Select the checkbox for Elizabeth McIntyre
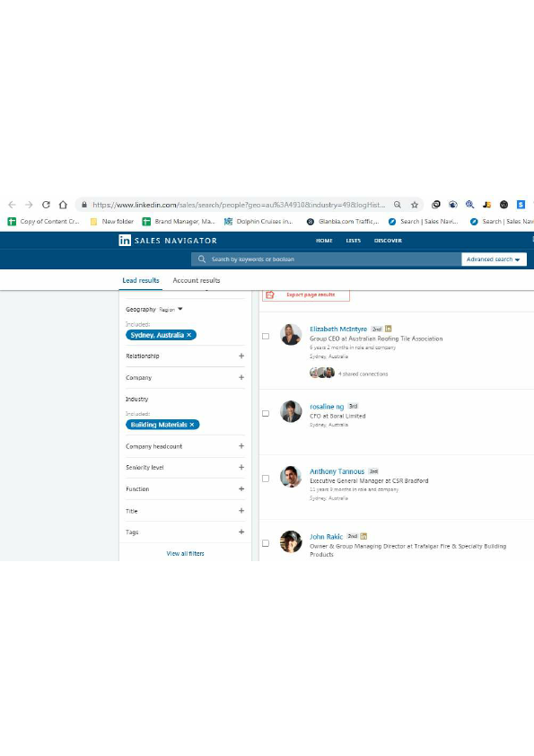Viewport: 534px width, 756px height. click(266, 336)
